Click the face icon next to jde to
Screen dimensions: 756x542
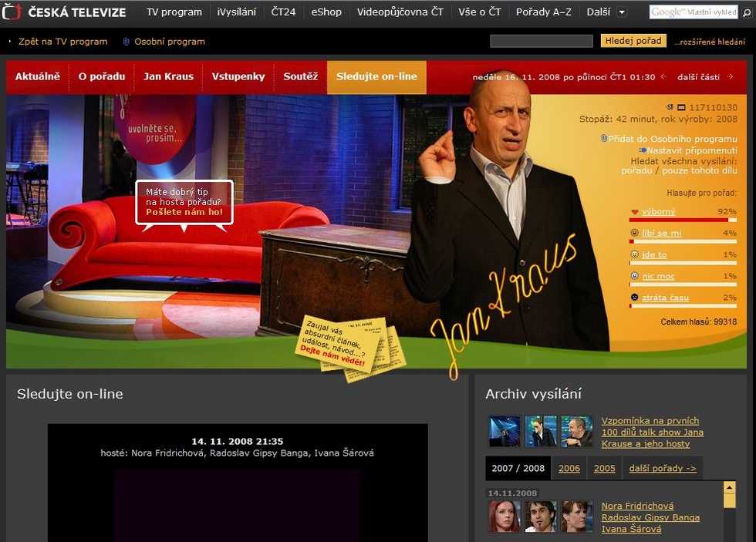[634, 254]
